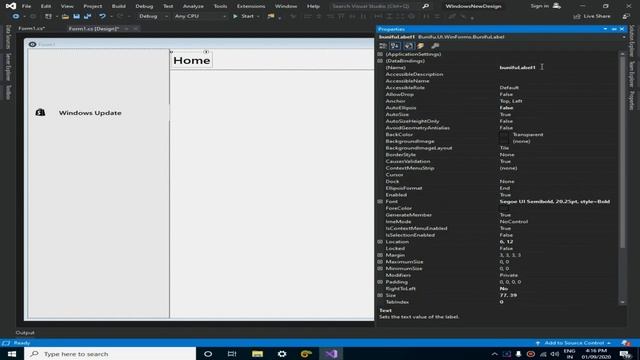Viewport: 640px width, 360px height.
Task: Show the Properties list icon in Properties panel
Action: point(408,46)
